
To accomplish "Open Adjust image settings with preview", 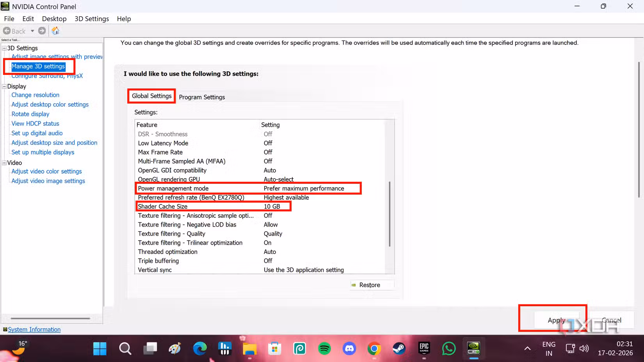I will [x=57, y=57].
